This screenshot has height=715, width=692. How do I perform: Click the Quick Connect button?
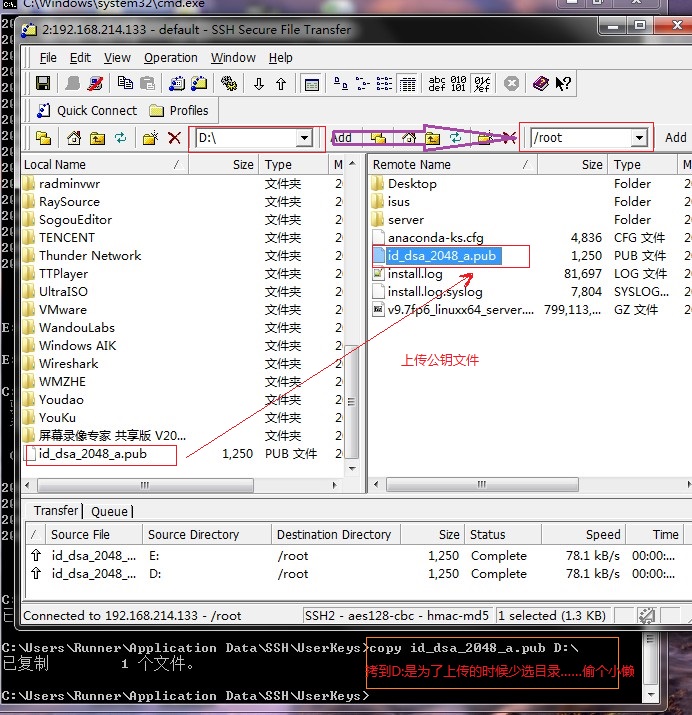tap(87, 111)
